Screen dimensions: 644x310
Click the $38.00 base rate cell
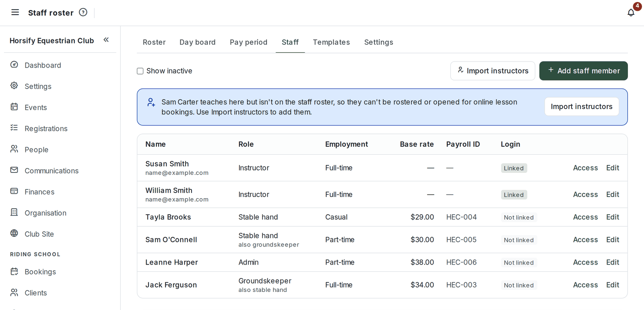click(422, 262)
